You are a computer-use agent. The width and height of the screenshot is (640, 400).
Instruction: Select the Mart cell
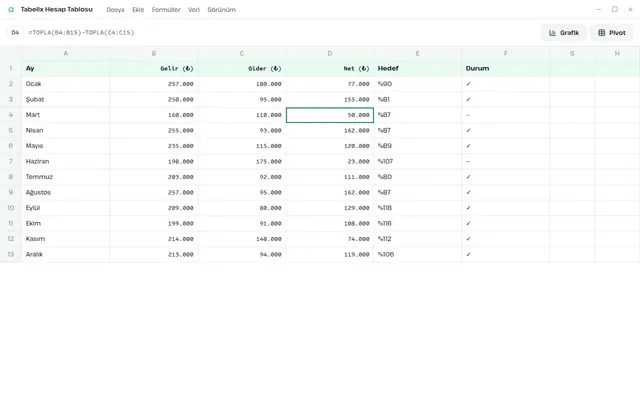point(66,115)
